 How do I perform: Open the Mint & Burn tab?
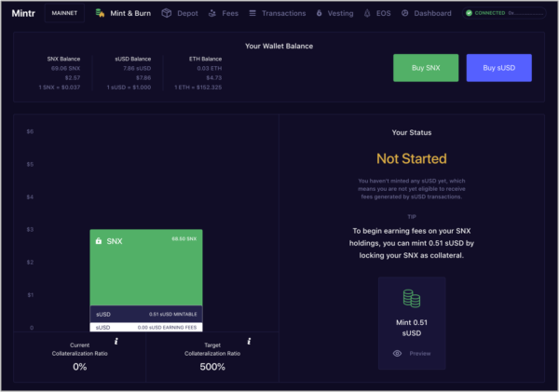click(x=123, y=13)
